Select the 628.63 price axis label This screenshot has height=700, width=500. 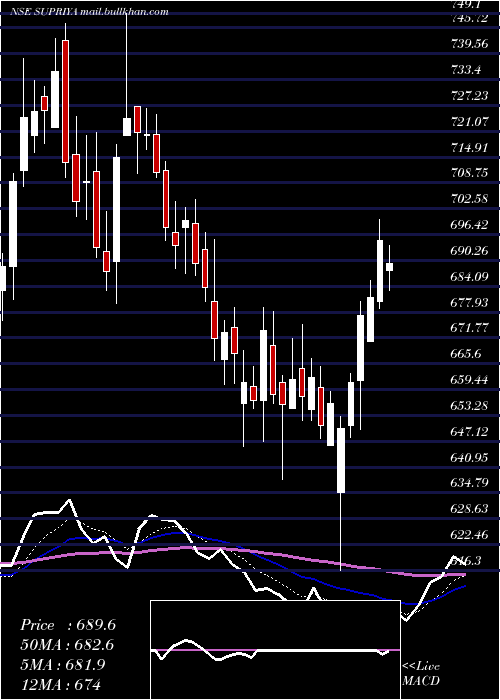click(467, 509)
